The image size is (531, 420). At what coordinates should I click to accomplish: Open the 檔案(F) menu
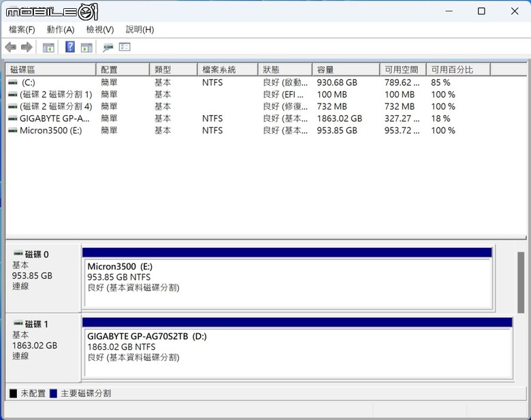pos(22,30)
